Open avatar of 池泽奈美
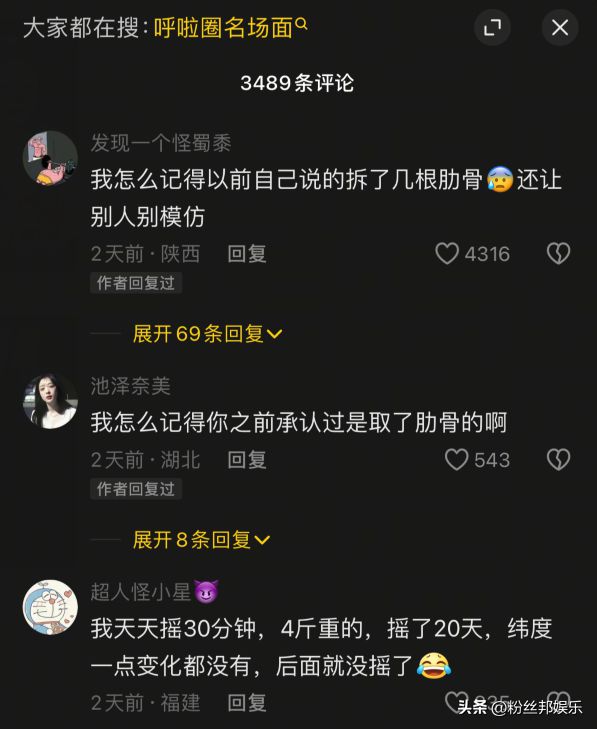Viewport: 597px width, 729px height. pyautogui.click(x=50, y=401)
